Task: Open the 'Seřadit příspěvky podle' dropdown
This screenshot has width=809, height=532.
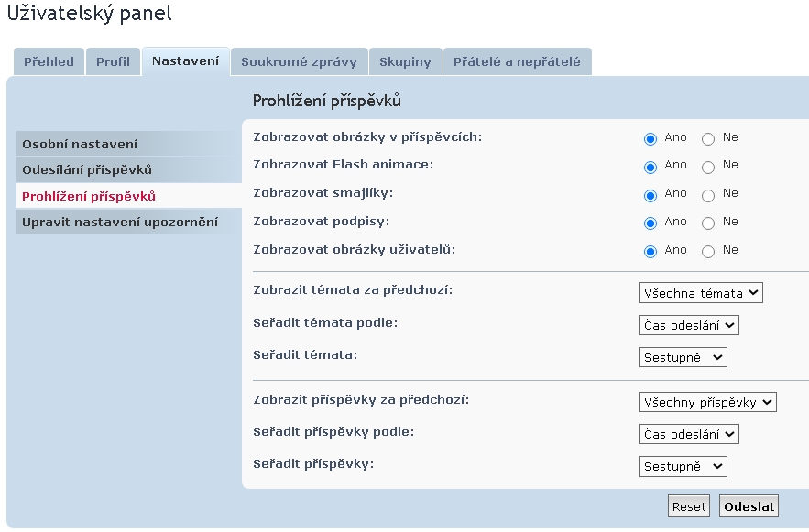Action: [x=688, y=434]
